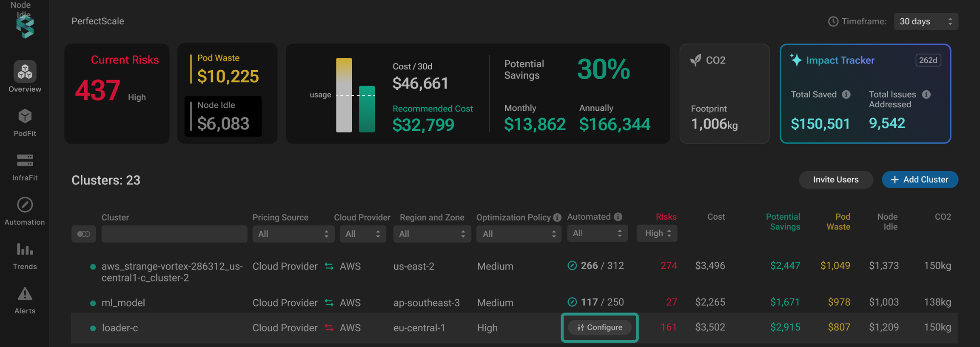Click the Invite Users button
Image resolution: width=980 pixels, height=347 pixels.
click(x=835, y=180)
